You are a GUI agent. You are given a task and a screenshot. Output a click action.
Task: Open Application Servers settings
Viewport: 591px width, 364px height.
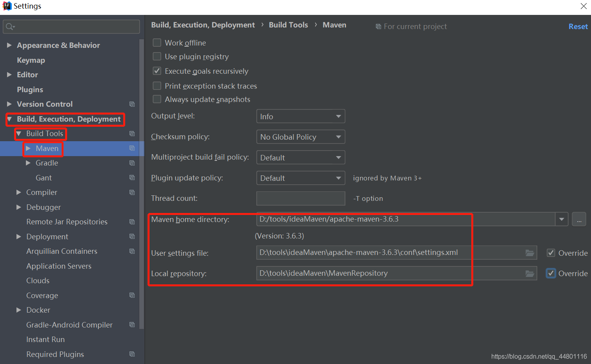(x=59, y=266)
